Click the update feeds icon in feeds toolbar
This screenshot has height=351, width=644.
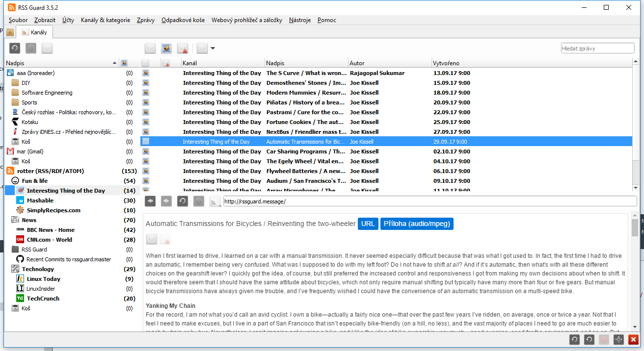[x=15, y=48]
